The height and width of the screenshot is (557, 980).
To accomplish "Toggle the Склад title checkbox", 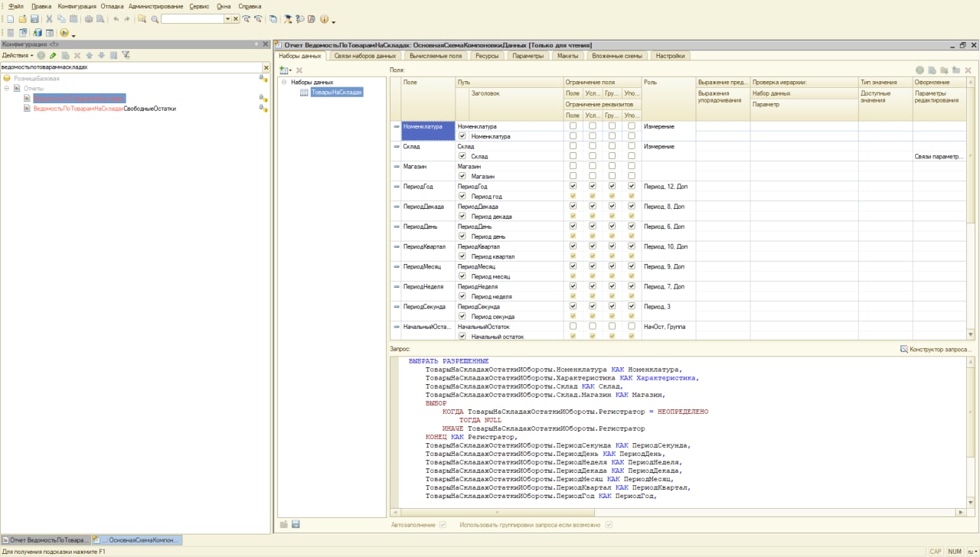I will point(462,156).
